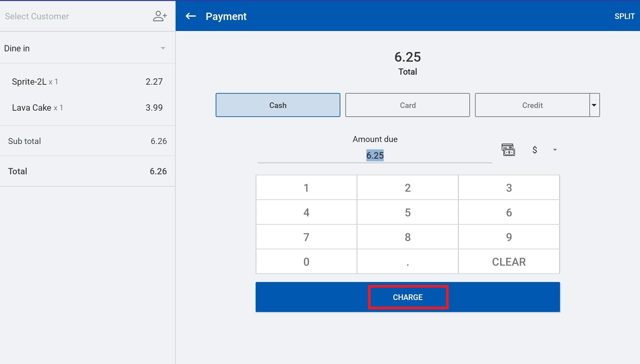
Task: Select Credit payment method
Action: (532, 105)
